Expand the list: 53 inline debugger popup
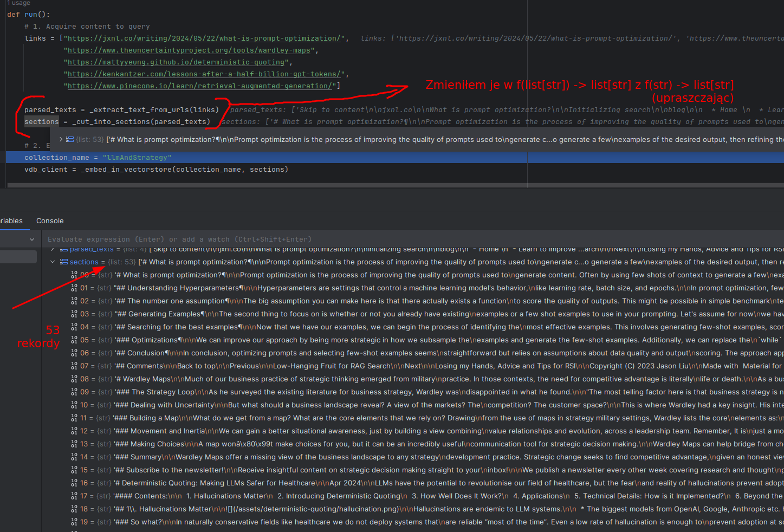 (61, 140)
